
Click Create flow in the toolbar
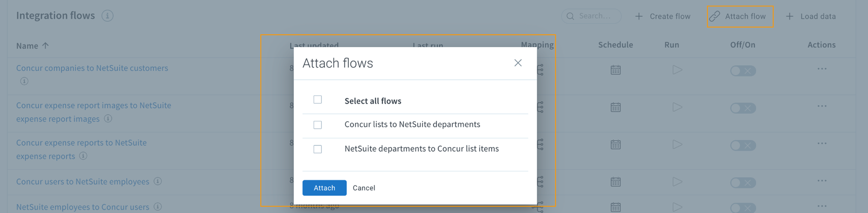coord(663,16)
